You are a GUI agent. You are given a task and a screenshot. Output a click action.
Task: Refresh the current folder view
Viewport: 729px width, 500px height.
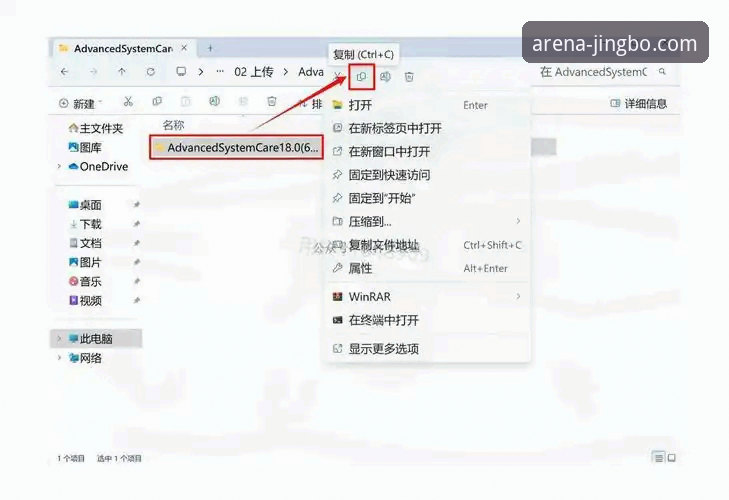(151, 72)
